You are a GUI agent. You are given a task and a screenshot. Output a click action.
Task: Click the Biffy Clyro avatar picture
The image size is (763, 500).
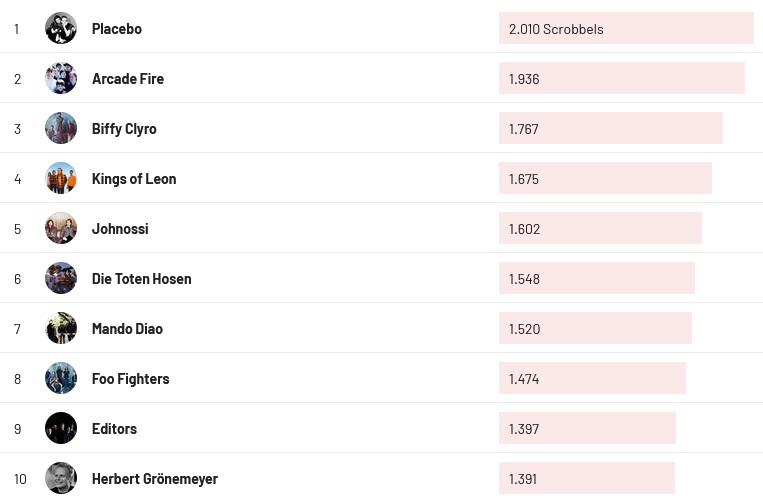click(61, 128)
